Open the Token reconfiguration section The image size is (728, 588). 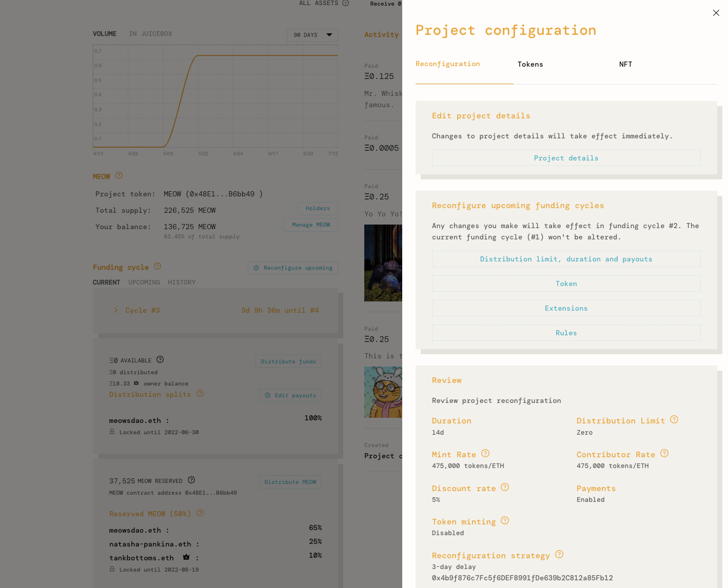(x=566, y=283)
